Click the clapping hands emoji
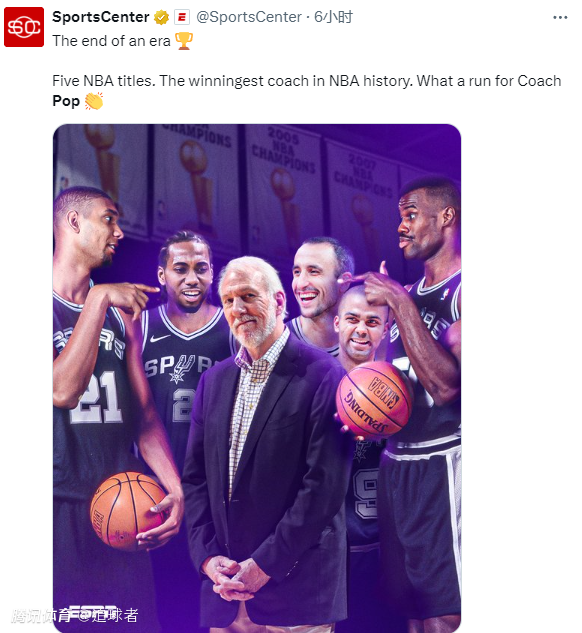Image resolution: width=582 pixels, height=633 pixels. (94, 101)
